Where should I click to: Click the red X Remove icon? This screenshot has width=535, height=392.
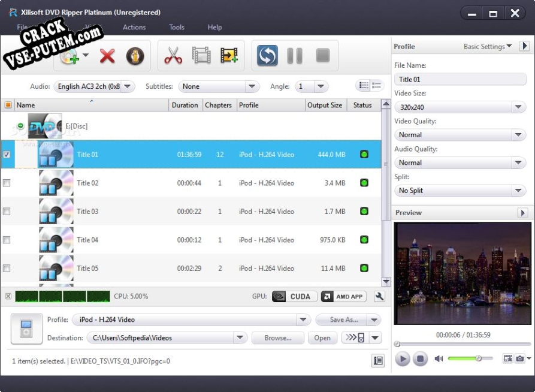click(x=107, y=56)
